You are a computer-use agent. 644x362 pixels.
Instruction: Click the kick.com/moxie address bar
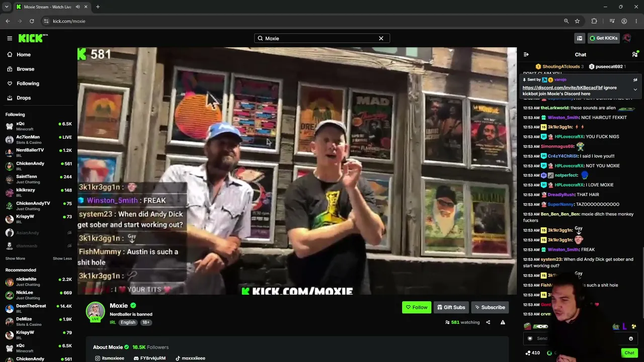(x=302, y=21)
